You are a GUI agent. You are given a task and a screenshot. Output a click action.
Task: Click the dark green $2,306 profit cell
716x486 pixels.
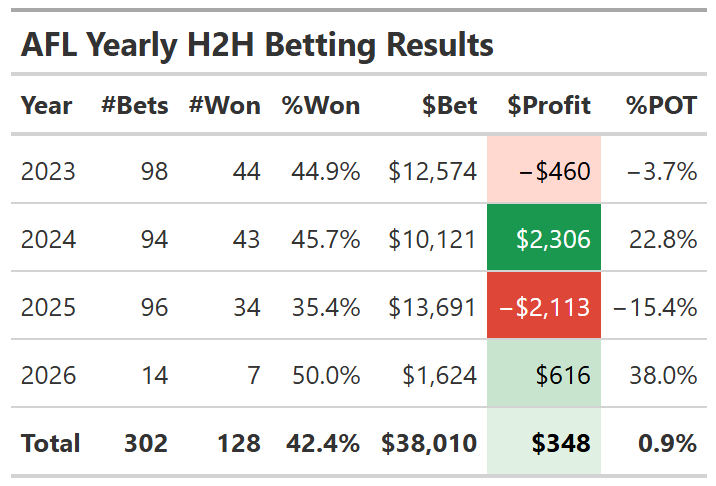(x=544, y=239)
